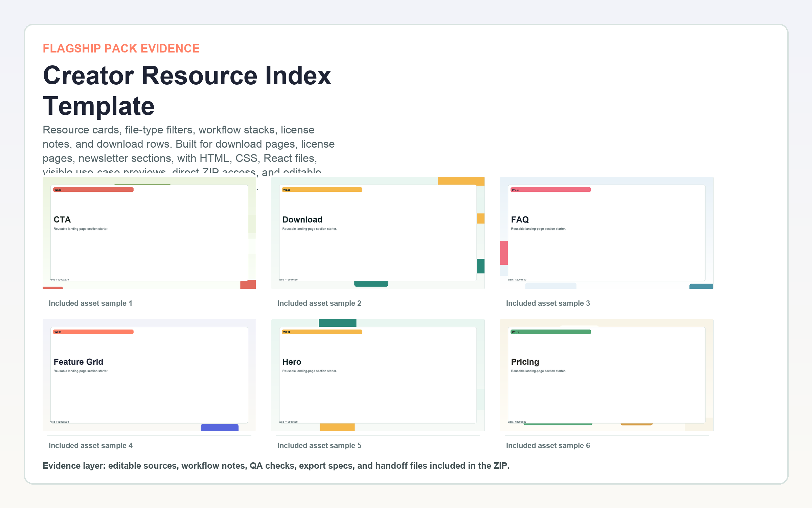Click the 'Evidence layer' footer sentence
The width and height of the screenshot is (812, 508).
tap(276, 466)
